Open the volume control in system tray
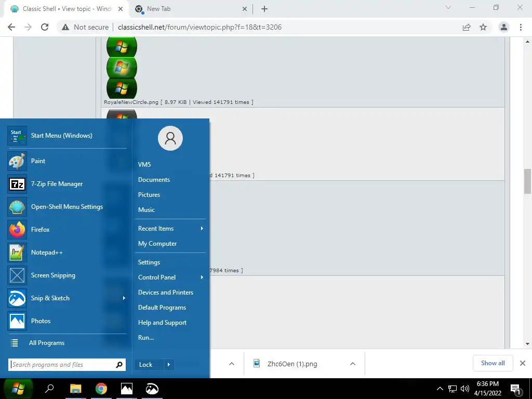The image size is (532, 399). click(x=465, y=389)
